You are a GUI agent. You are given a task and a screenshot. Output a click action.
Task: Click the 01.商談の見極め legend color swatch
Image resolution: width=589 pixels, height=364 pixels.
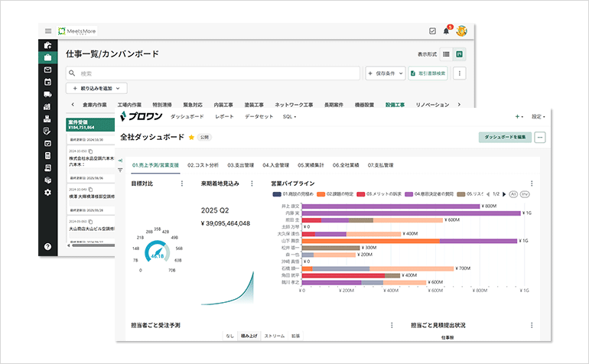point(277,194)
